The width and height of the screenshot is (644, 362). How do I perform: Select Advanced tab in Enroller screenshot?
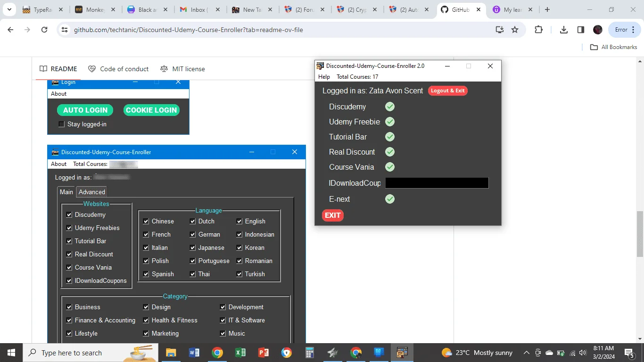coord(92,192)
